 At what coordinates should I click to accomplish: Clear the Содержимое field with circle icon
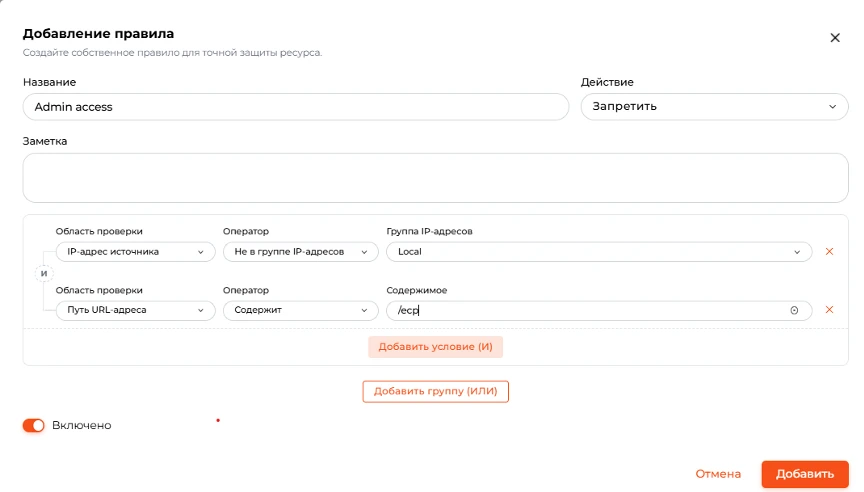pos(794,311)
